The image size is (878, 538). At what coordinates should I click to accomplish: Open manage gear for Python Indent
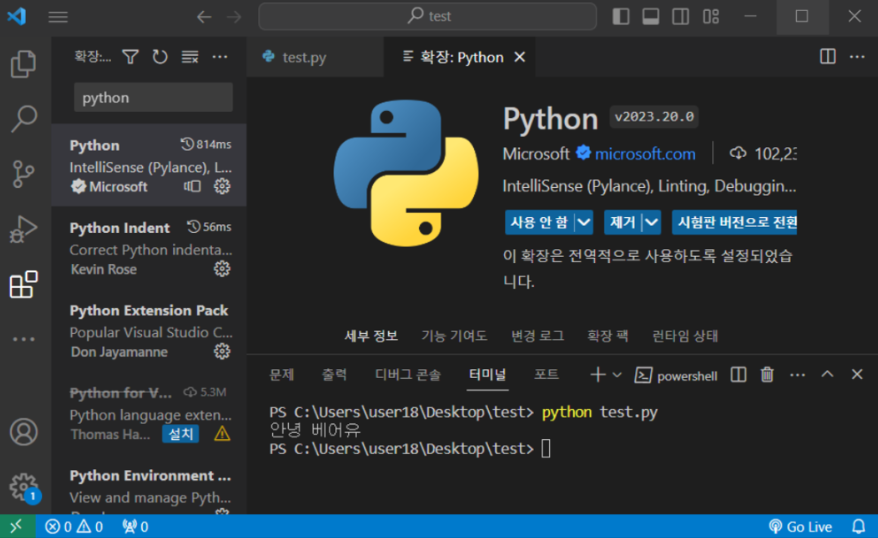222,269
